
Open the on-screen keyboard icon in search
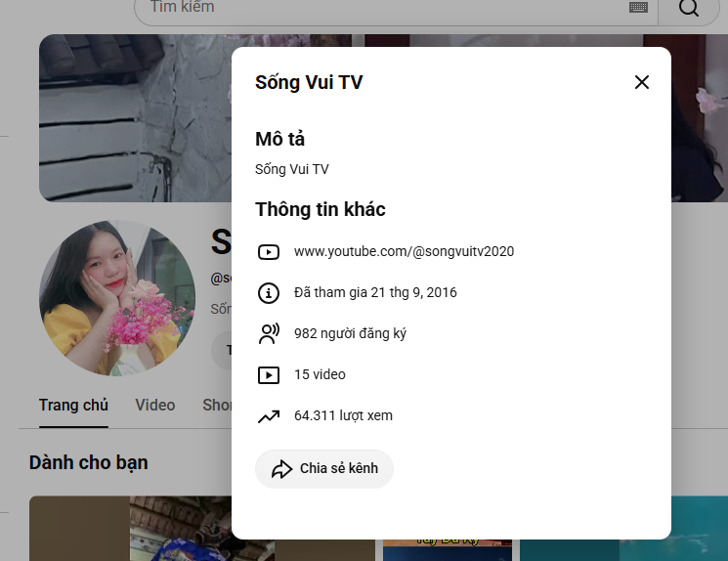point(638,7)
